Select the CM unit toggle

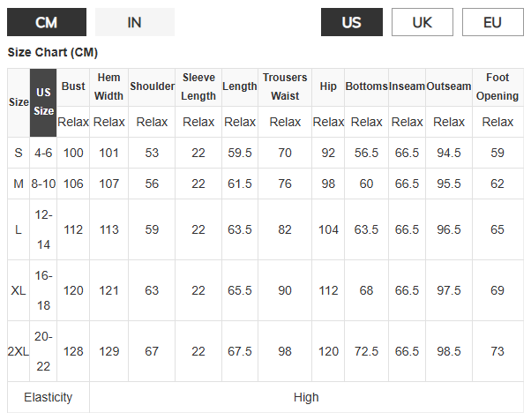coord(47,22)
